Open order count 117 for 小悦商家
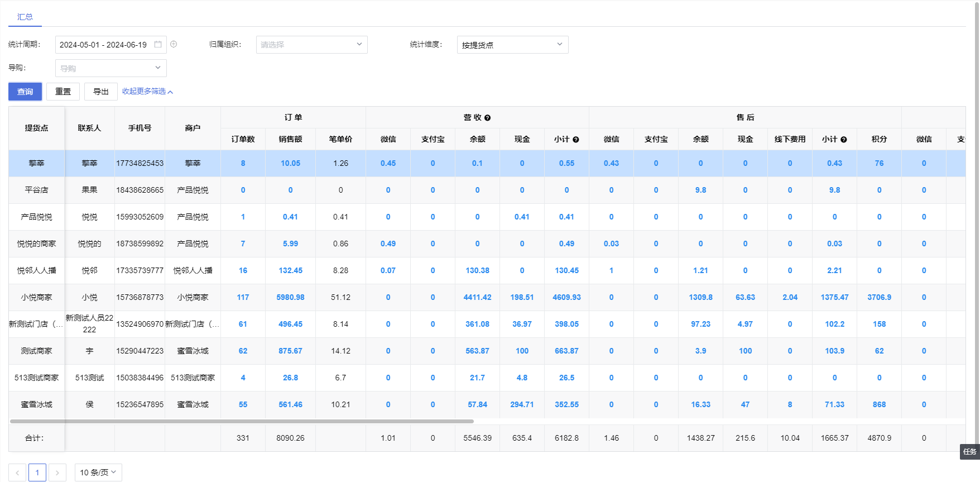 point(243,297)
